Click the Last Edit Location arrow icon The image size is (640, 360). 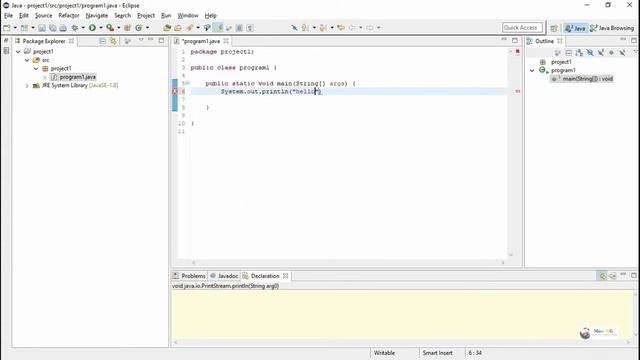[341, 28]
